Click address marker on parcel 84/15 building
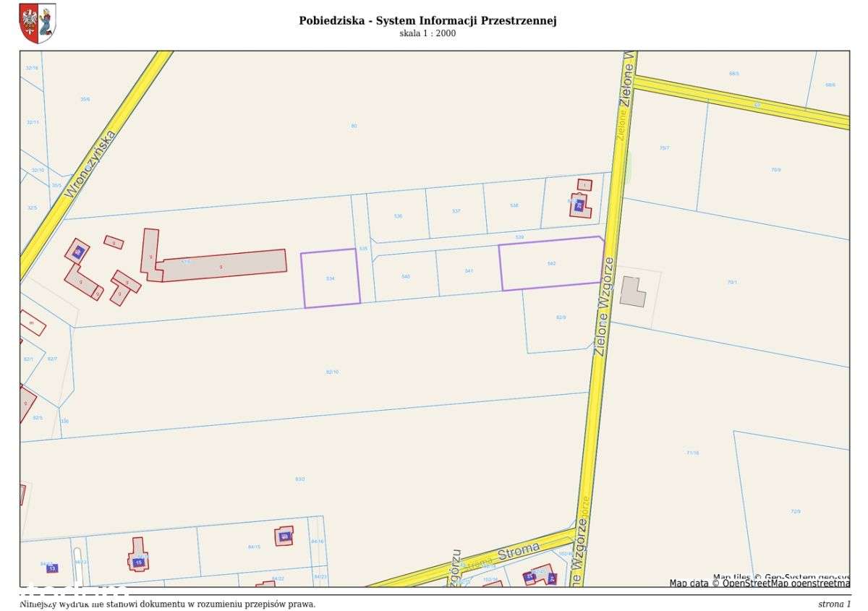The width and height of the screenshot is (868, 611). [x=284, y=536]
